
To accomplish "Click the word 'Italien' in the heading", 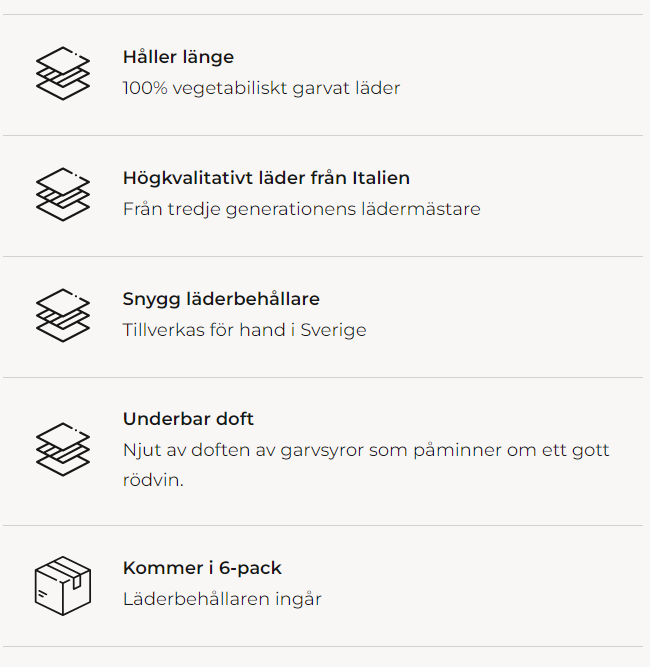I will (x=379, y=178).
